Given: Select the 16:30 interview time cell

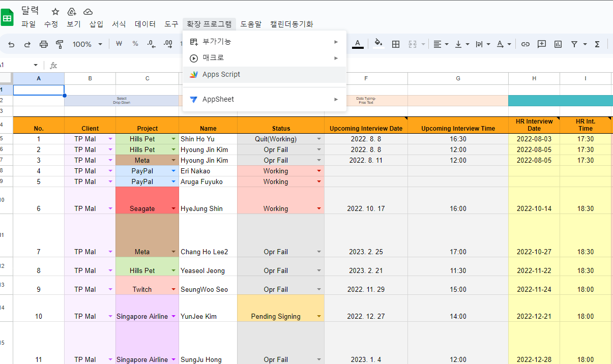Looking at the screenshot, I should click(x=458, y=139).
